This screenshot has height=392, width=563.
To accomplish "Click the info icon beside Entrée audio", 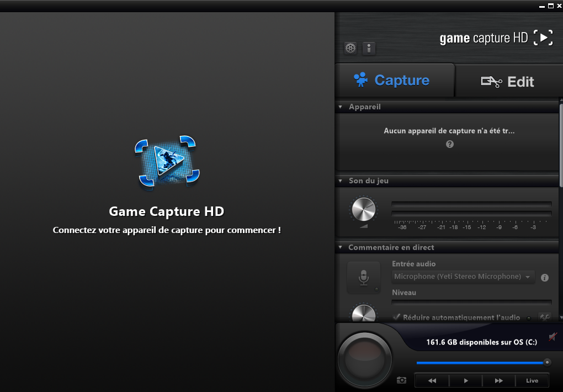I will point(544,277).
